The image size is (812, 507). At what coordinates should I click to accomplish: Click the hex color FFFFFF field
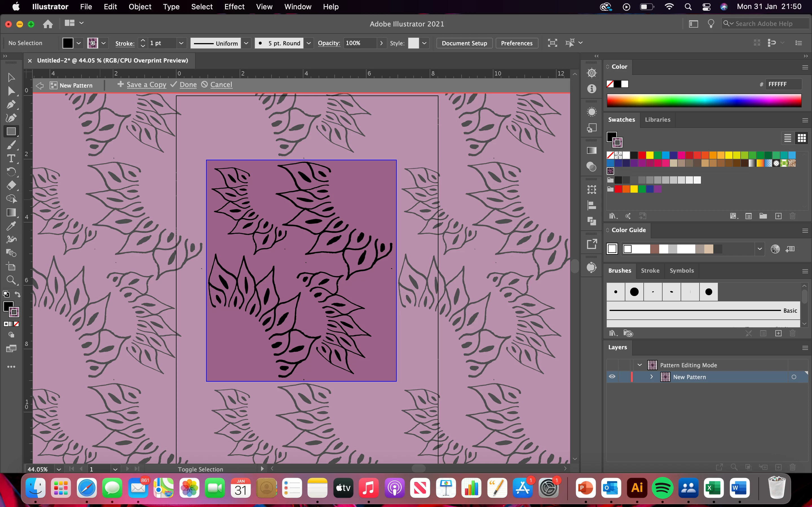[x=784, y=84]
